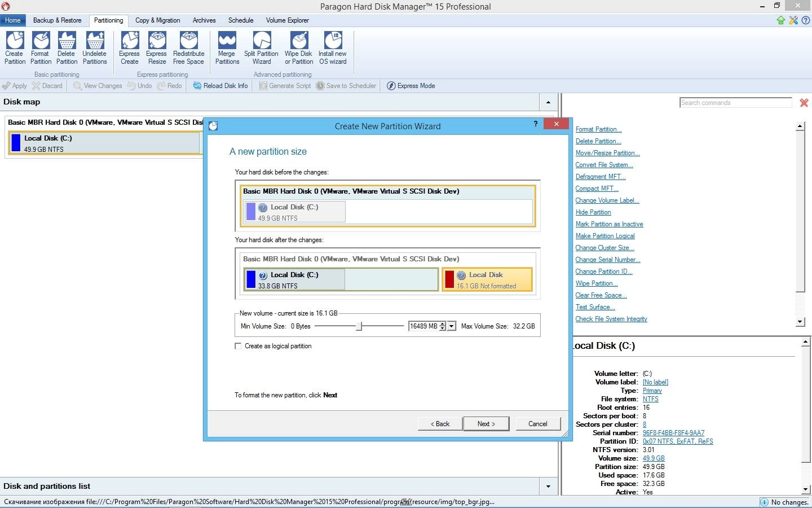Click the red X beside Search commands
The height and width of the screenshot is (508, 812).
pyautogui.click(x=804, y=103)
